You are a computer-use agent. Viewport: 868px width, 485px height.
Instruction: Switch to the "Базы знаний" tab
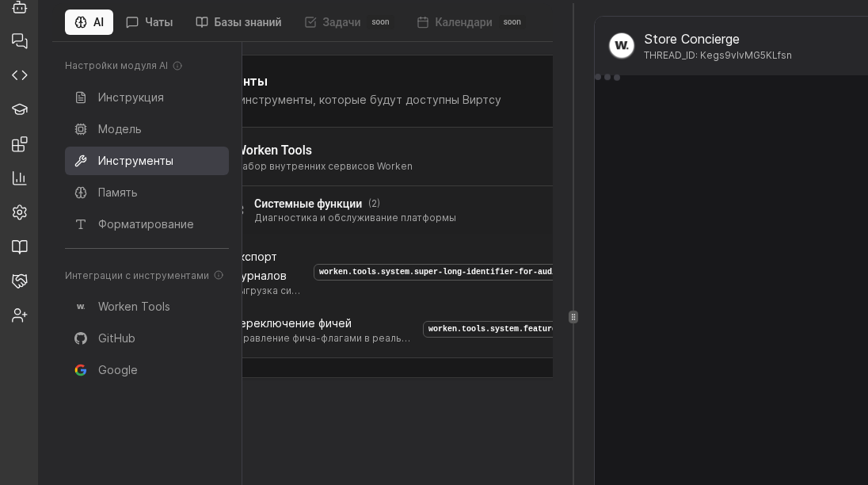pyautogui.click(x=238, y=22)
